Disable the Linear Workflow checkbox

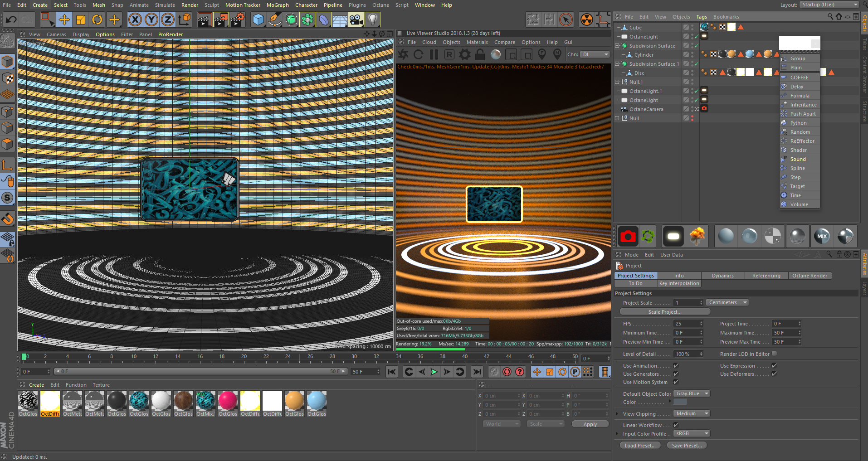click(x=676, y=425)
